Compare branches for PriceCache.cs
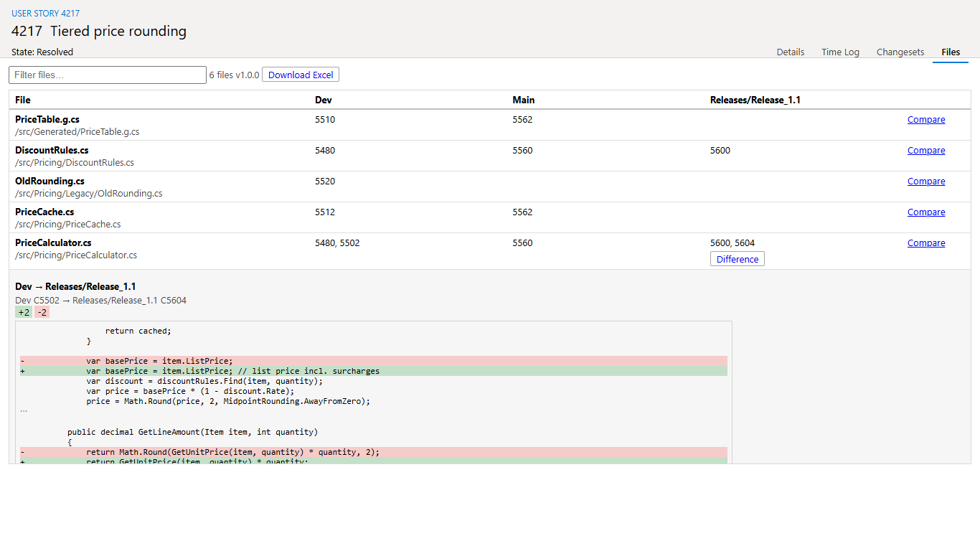Screen dimensions: 980x551 pyautogui.click(x=926, y=212)
